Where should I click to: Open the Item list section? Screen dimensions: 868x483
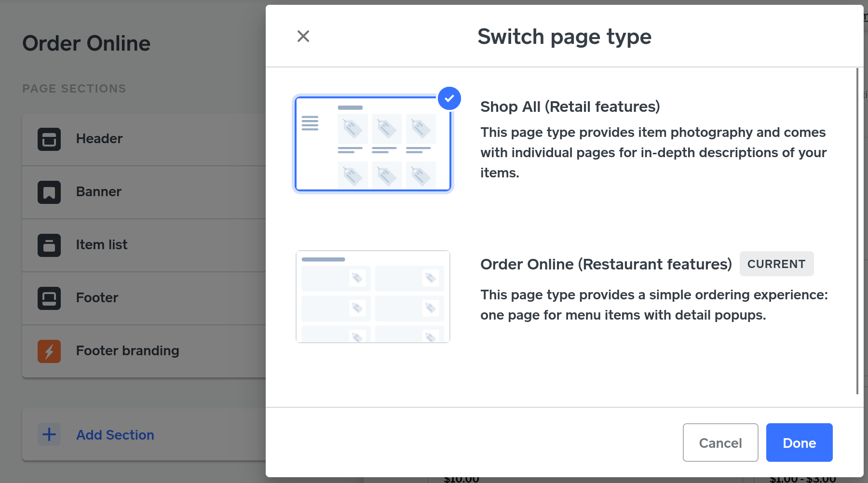point(102,245)
